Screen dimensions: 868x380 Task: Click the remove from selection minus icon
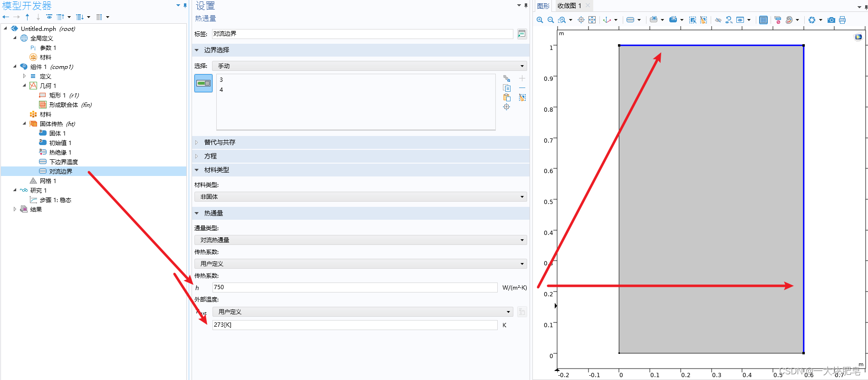522,88
